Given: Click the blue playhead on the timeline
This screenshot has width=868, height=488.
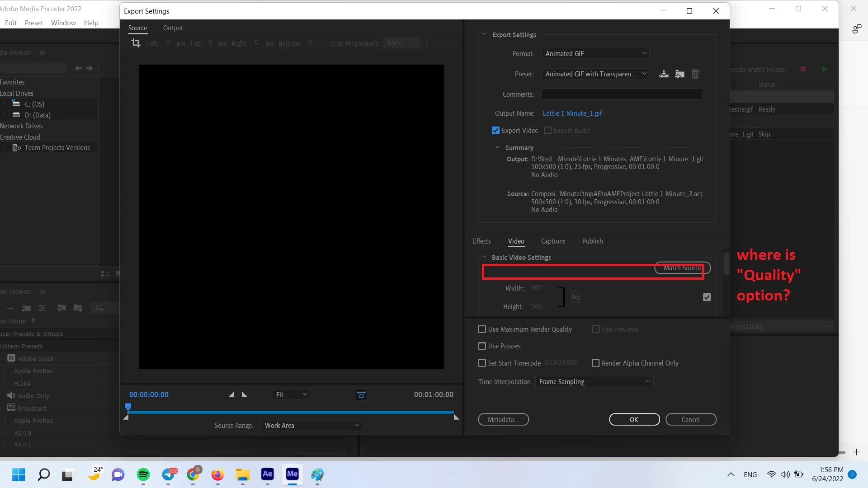Looking at the screenshot, I should [x=128, y=408].
